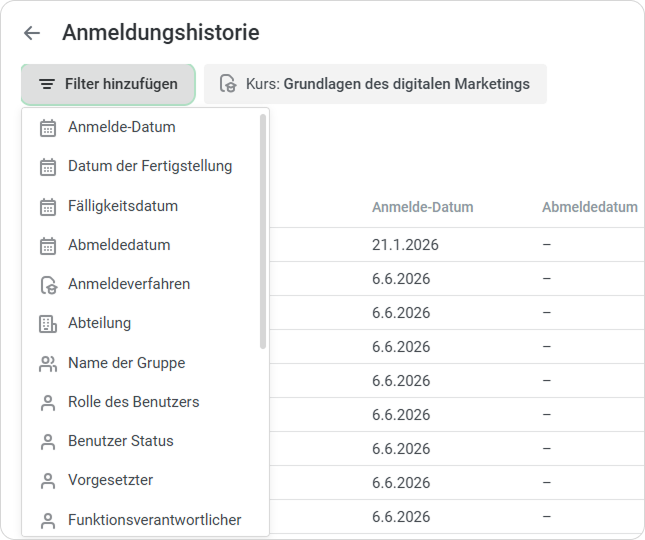Select Name der Gruppe filter
Screen dimensions: 645x540
click(142, 363)
